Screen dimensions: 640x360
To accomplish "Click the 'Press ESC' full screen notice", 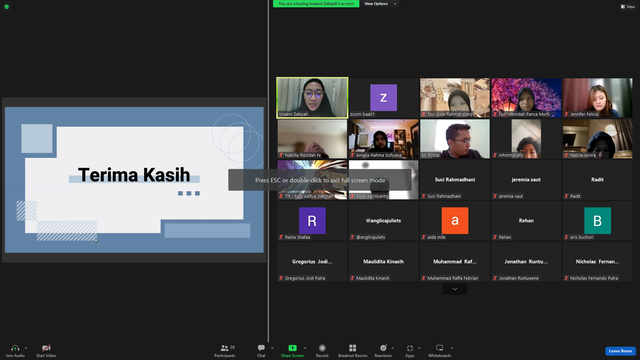I will click(320, 180).
